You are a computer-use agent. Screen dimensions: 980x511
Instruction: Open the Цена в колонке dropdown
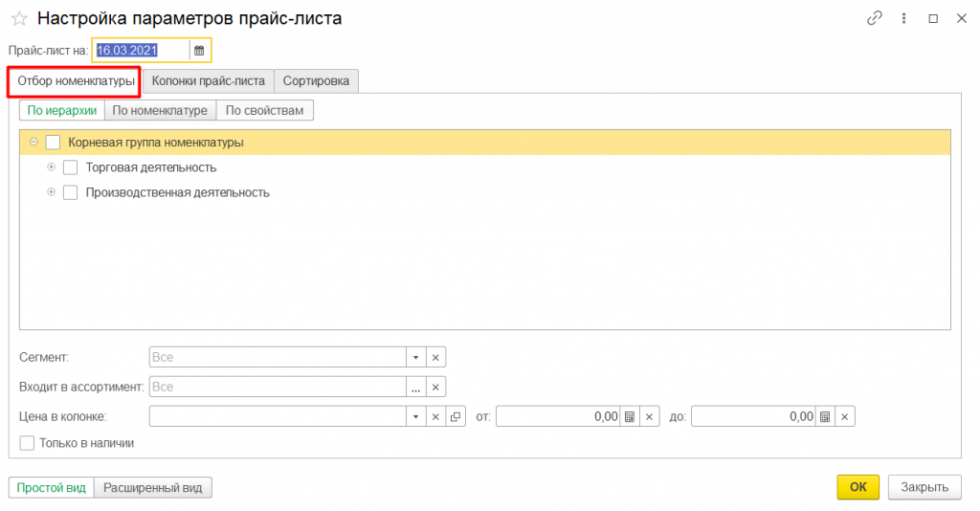415,416
